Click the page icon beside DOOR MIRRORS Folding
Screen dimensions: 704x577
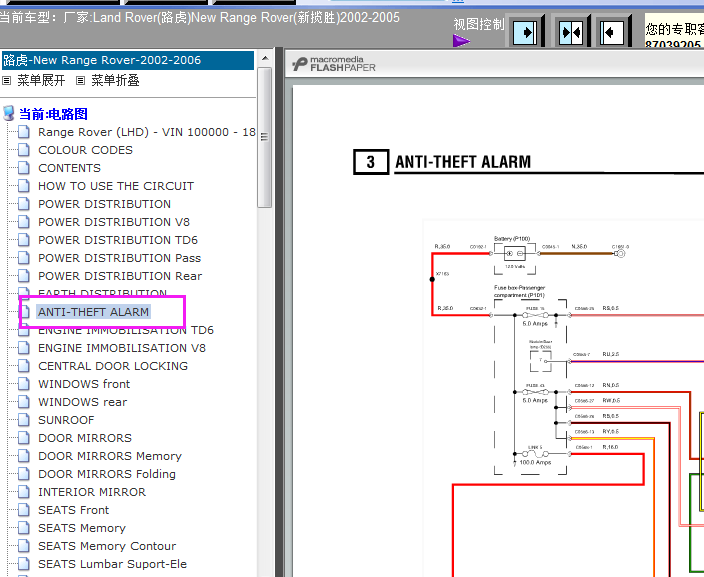tap(24, 473)
